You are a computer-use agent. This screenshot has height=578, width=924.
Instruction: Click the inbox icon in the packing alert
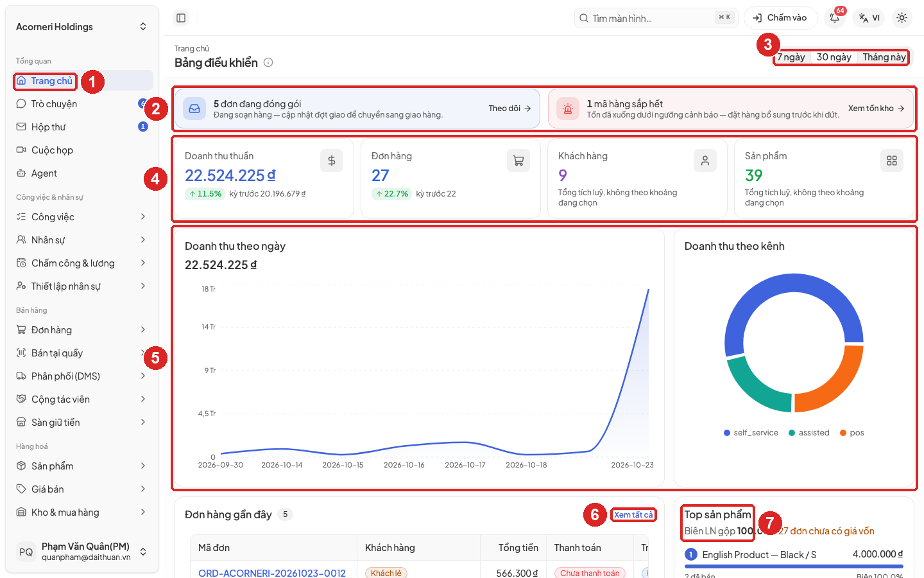click(194, 109)
